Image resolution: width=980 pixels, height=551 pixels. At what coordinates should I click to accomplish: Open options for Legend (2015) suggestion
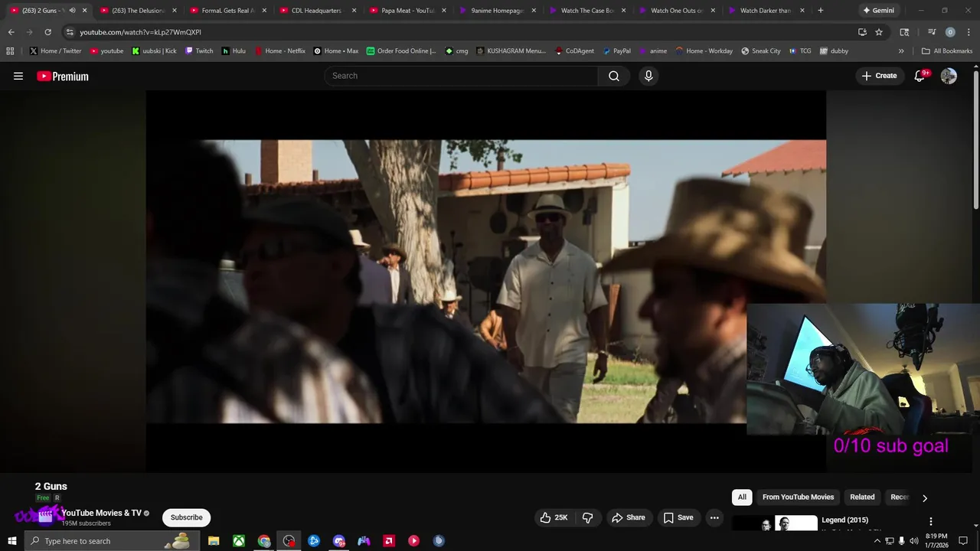[x=931, y=521]
